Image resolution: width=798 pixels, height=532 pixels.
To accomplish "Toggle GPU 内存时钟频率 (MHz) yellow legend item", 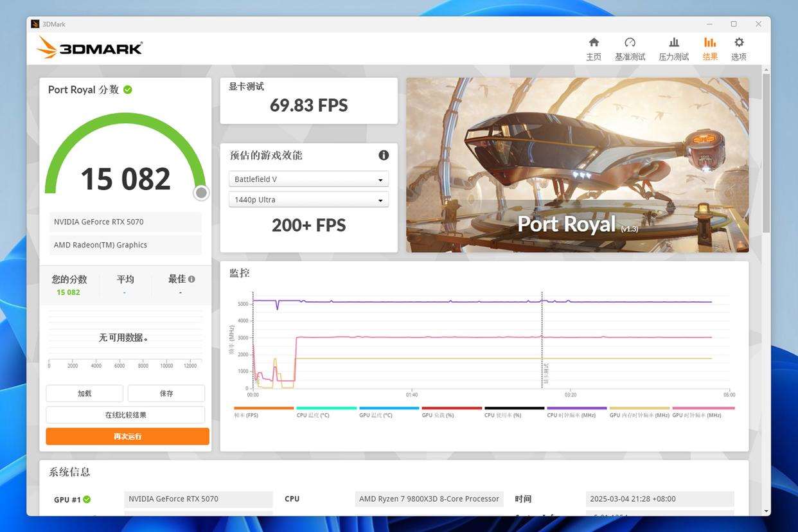I will click(639, 412).
